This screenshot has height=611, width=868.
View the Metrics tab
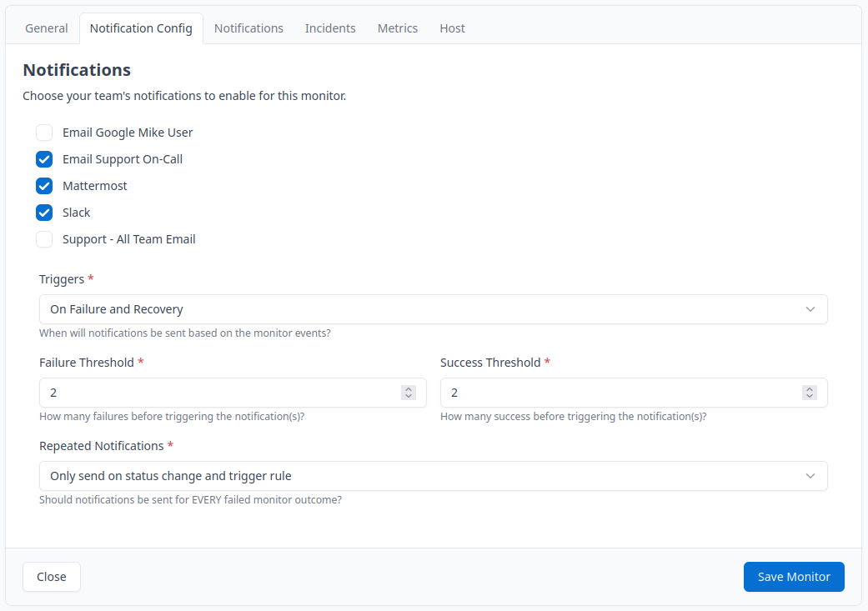click(x=398, y=28)
